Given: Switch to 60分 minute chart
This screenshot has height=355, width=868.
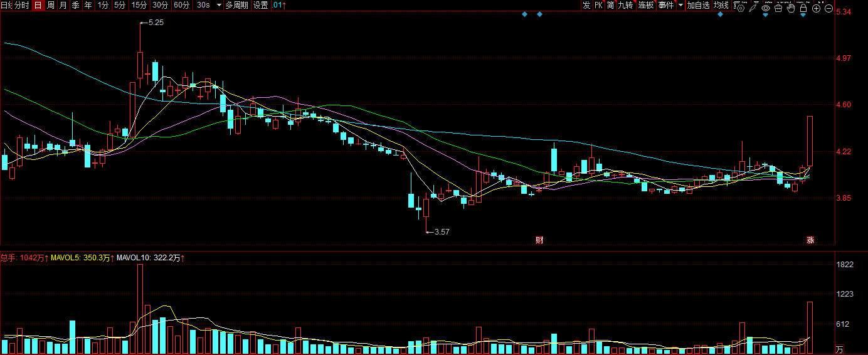Looking at the screenshot, I should click(181, 5).
